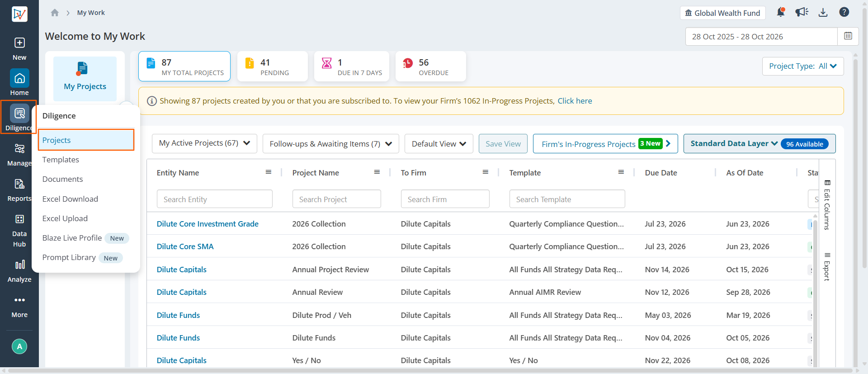This screenshot has width=868, height=374.
Task: Follow the Click here link
Action: (575, 101)
